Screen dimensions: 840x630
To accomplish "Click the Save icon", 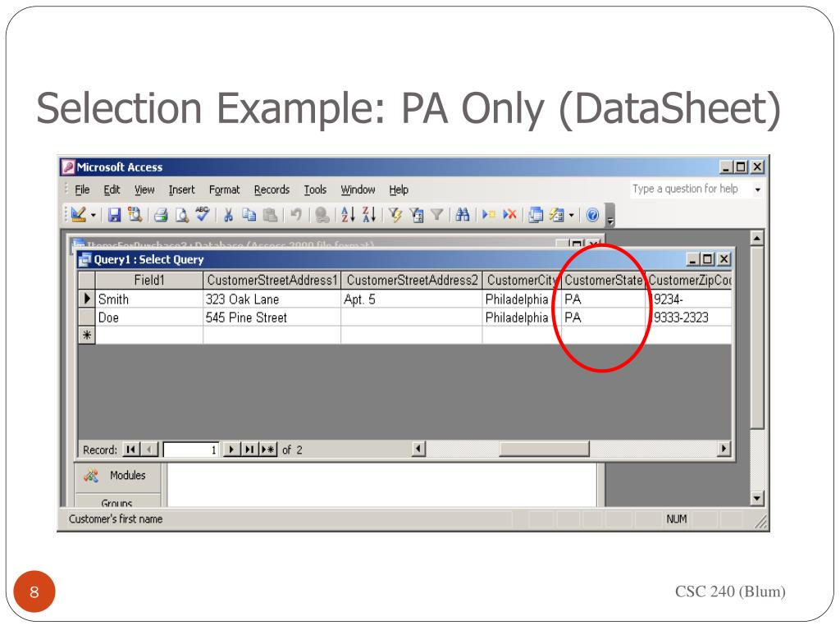I will click(x=114, y=215).
